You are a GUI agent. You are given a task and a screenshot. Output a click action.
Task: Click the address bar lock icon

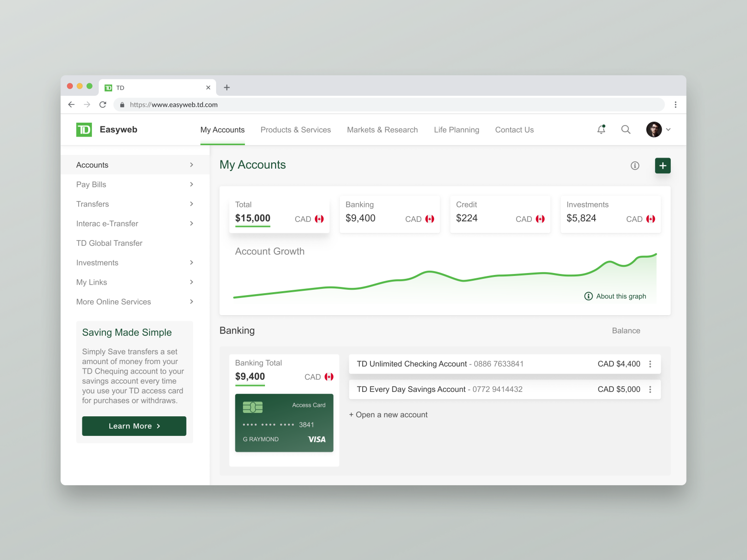(x=122, y=104)
